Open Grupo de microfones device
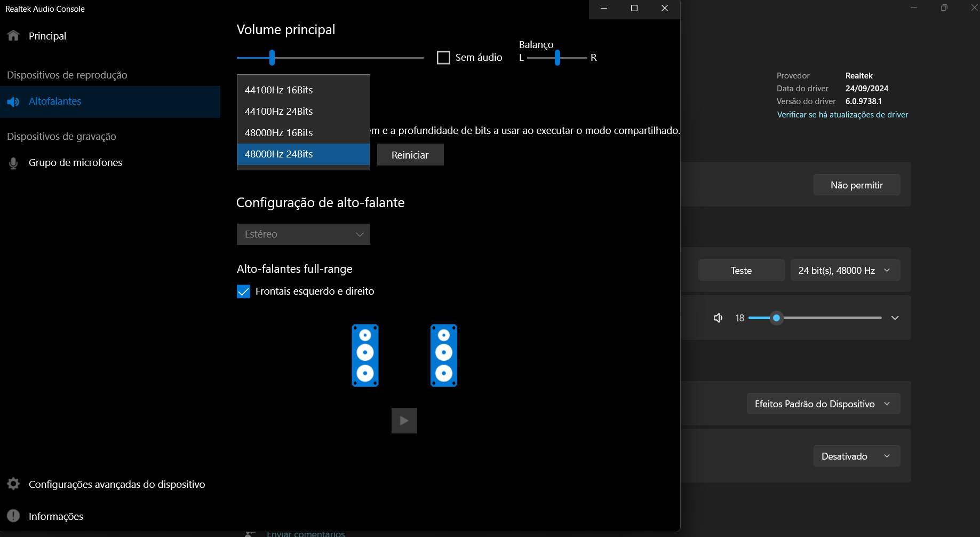Screen dimensions: 980x537 110,163
